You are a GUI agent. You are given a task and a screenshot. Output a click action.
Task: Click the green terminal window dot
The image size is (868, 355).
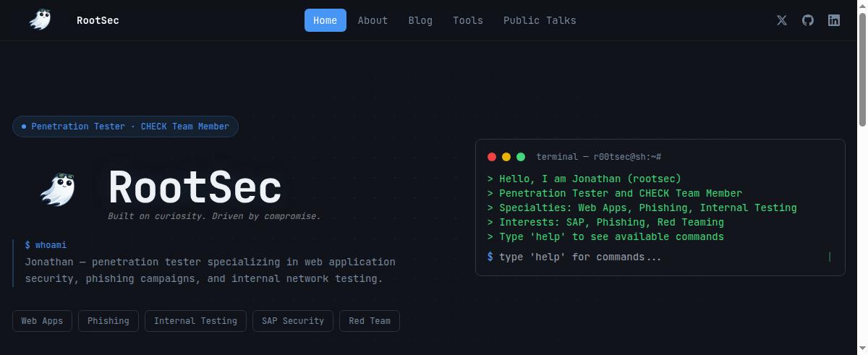pyautogui.click(x=521, y=157)
